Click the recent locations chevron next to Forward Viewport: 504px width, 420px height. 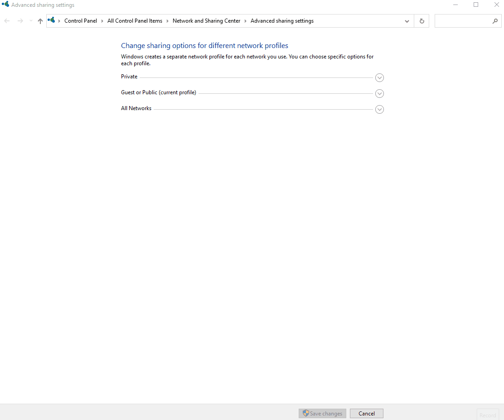(30, 21)
